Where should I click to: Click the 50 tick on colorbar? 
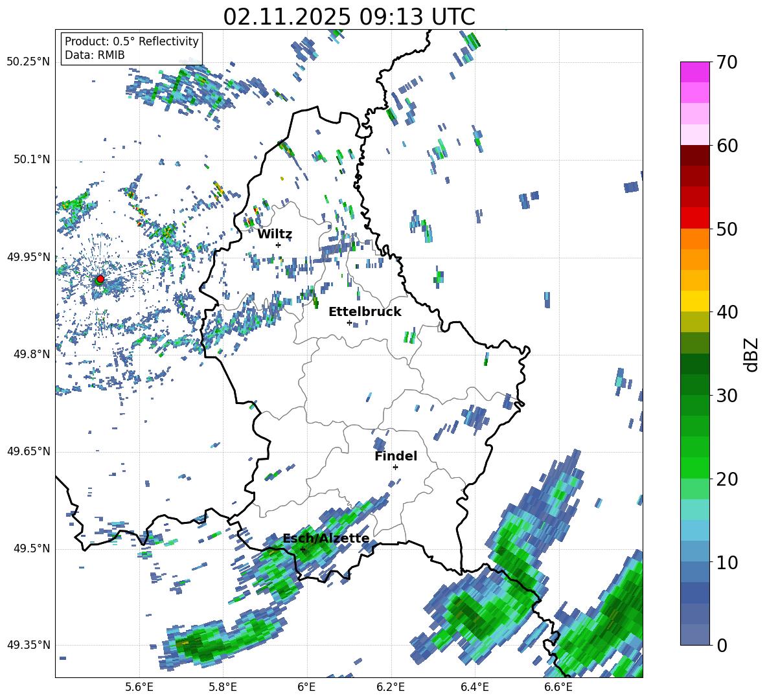[727, 229]
